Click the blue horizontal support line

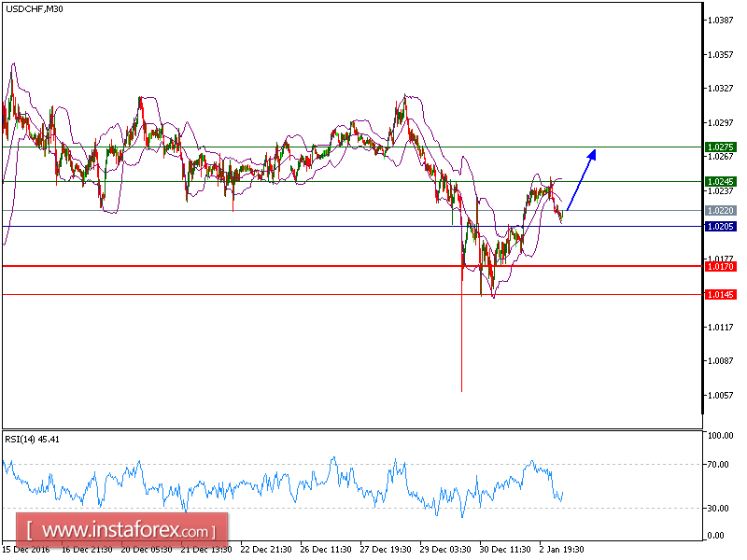[280, 227]
